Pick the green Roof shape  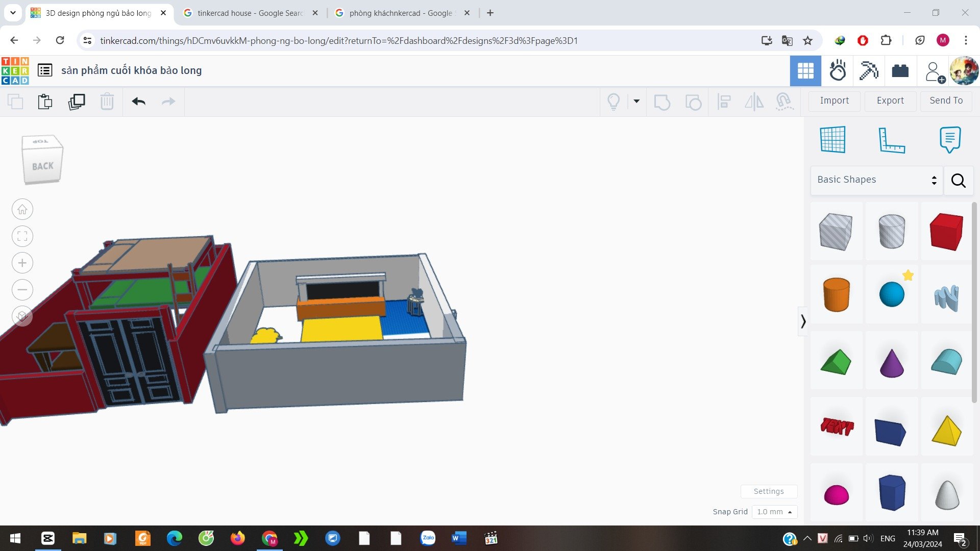click(836, 362)
